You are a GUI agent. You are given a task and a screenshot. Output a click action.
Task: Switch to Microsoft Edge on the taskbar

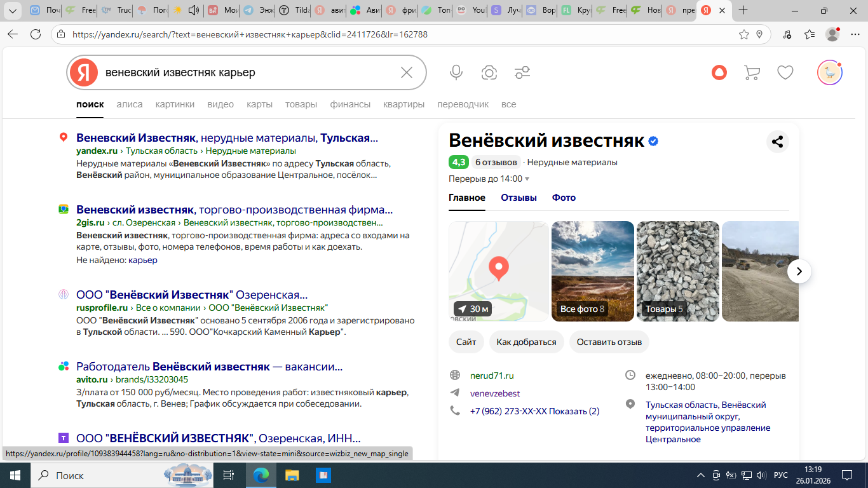click(261, 475)
